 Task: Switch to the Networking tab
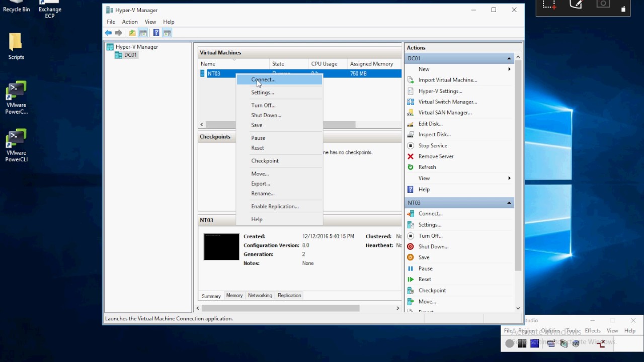[x=260, y=296]
